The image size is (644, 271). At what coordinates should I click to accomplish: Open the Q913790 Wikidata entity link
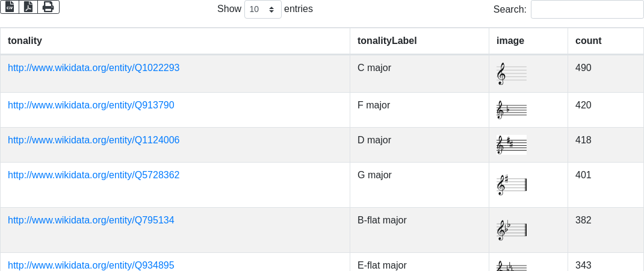(x=91, y=105)
